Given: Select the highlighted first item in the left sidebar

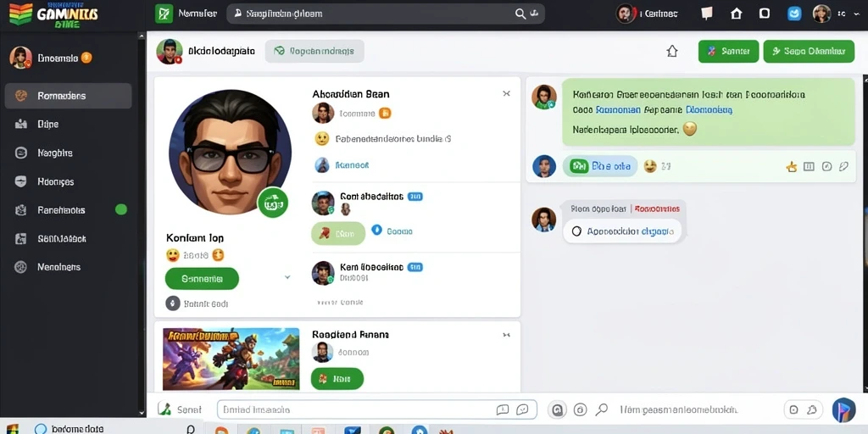Looking at the screenshot, I should (x=68, y=96).
